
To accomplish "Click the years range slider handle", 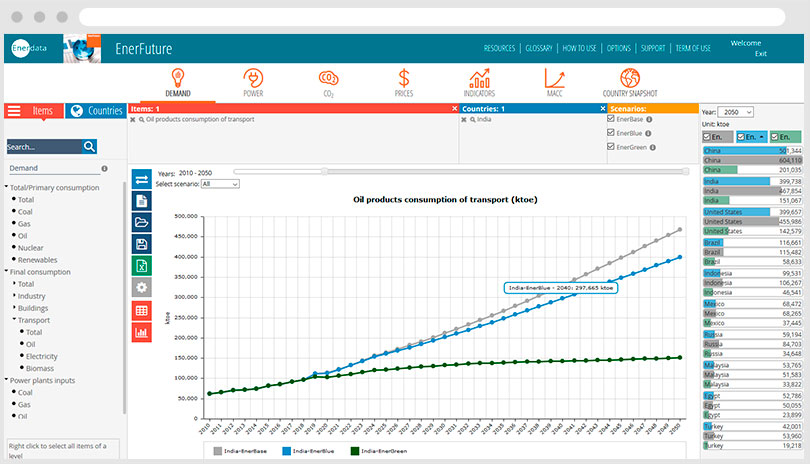I will tap(323, 171).
